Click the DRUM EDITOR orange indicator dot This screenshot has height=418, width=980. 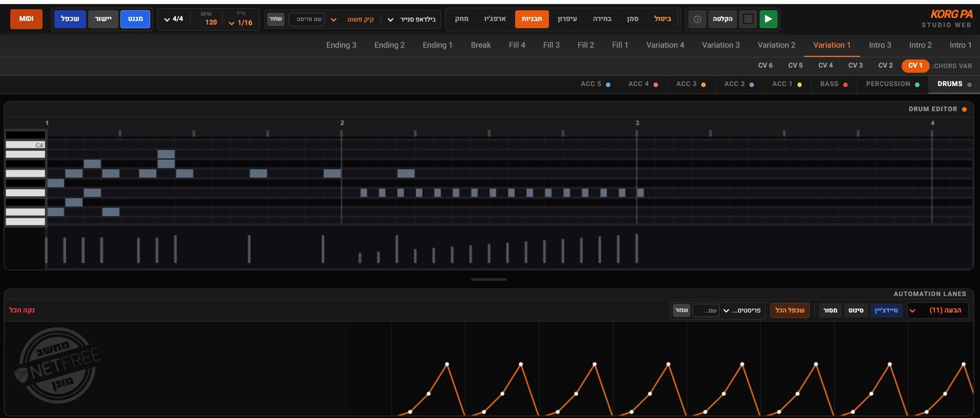coord(964,109)
